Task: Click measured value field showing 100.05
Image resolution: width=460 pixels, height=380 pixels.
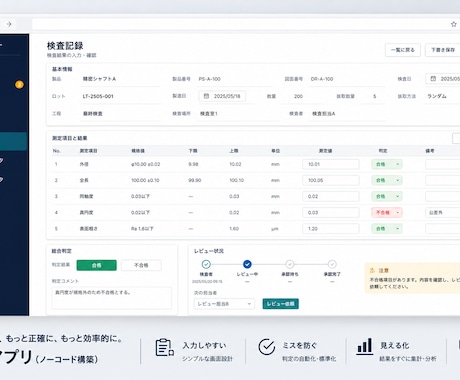Action: 331,180
